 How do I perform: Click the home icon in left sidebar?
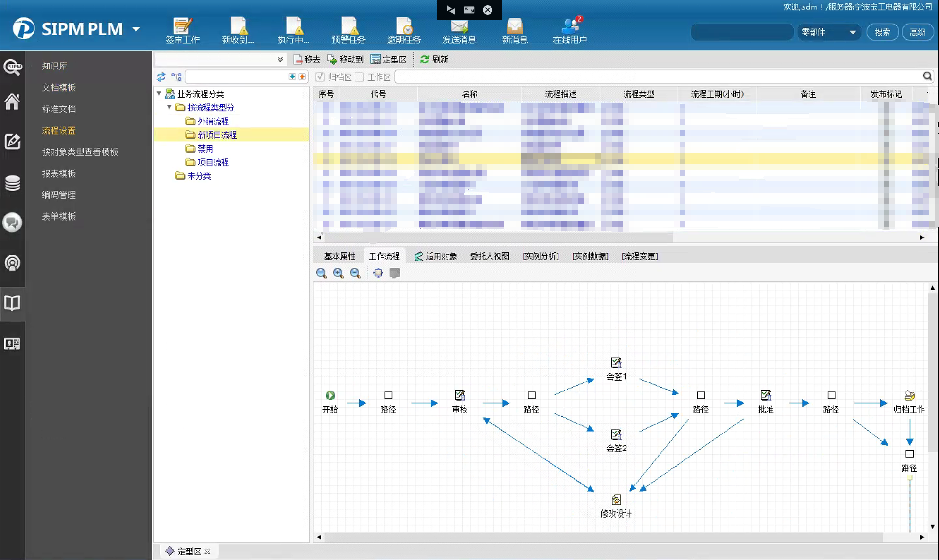pyautogui.click(x=12, y=101)
